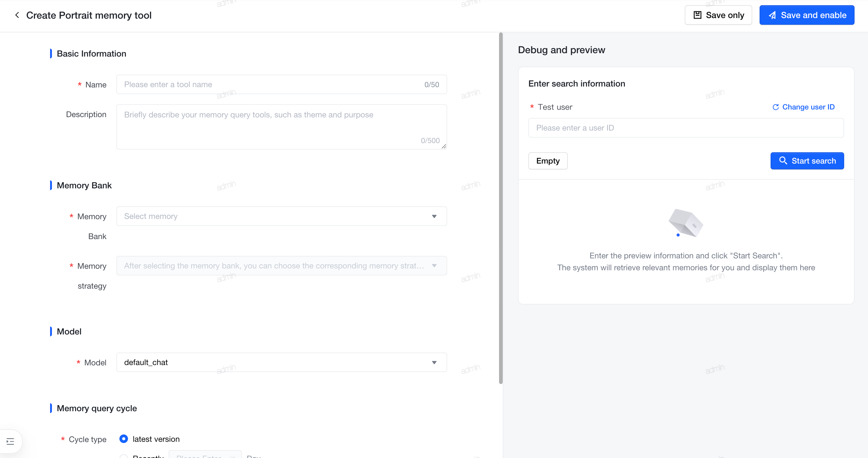Click the paper plane icon in Save and enable
Viewport: 868px width, 458px height.
pos(772,15)
